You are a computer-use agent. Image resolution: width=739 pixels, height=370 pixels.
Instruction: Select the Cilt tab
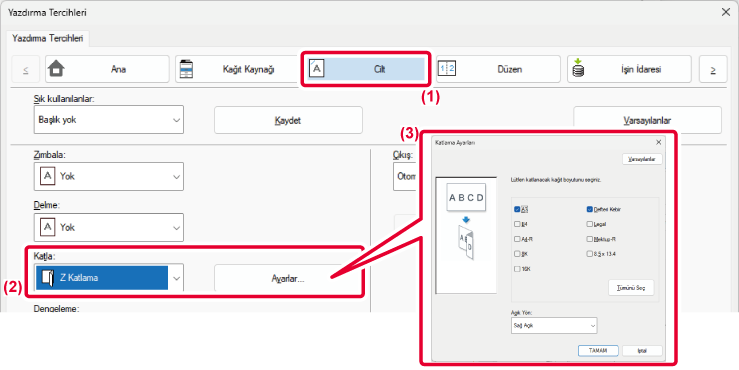point(366,69)
